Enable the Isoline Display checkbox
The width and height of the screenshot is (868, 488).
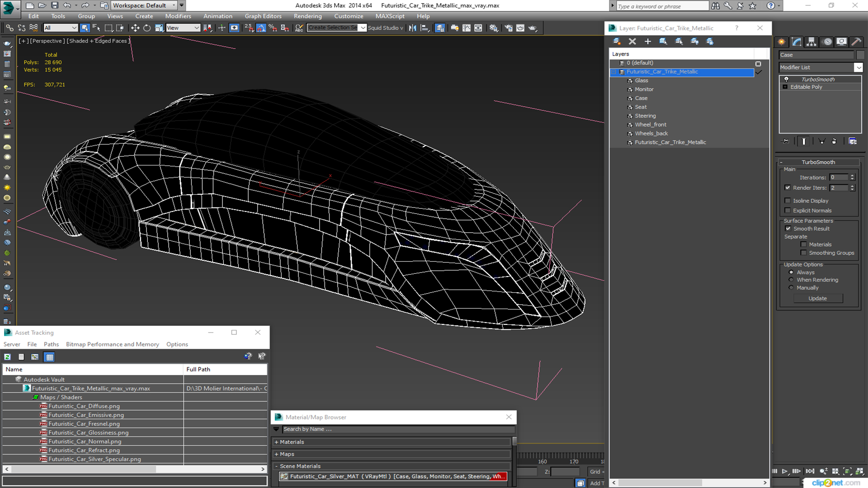click(788, 201)
